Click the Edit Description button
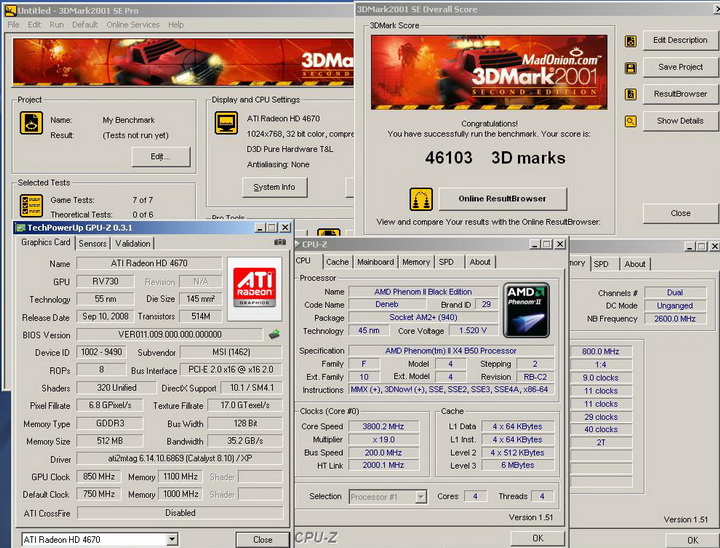This screenshot has width=720, height=548. [x=680, y=40]
